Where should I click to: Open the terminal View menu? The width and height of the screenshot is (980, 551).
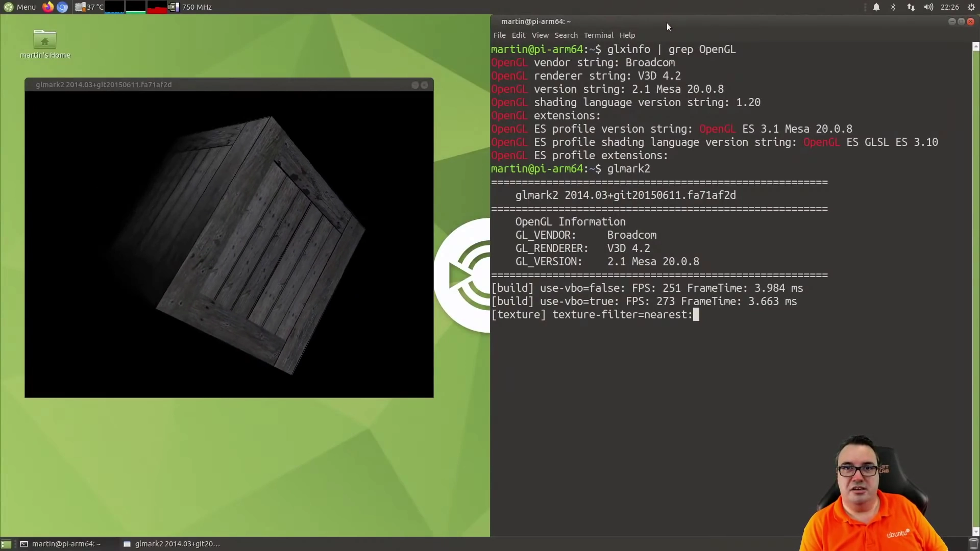[x=540, y=35]
